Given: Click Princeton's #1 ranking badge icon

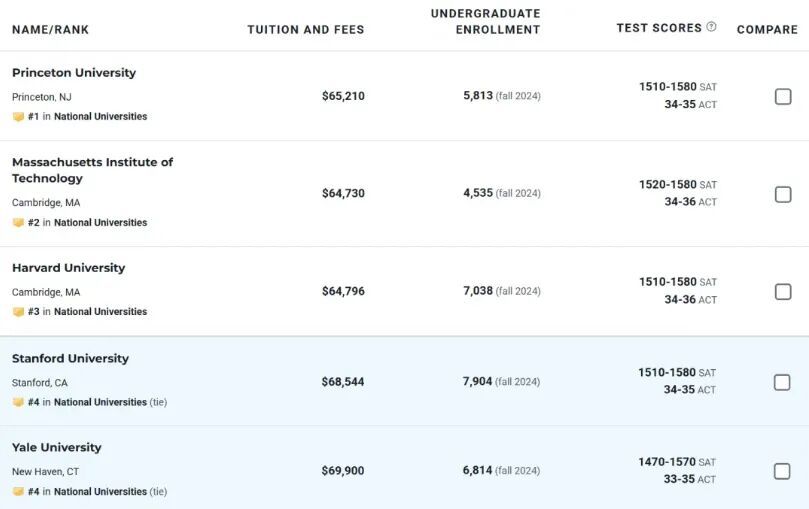Looking at the screenshot, I should coord(18,117).
